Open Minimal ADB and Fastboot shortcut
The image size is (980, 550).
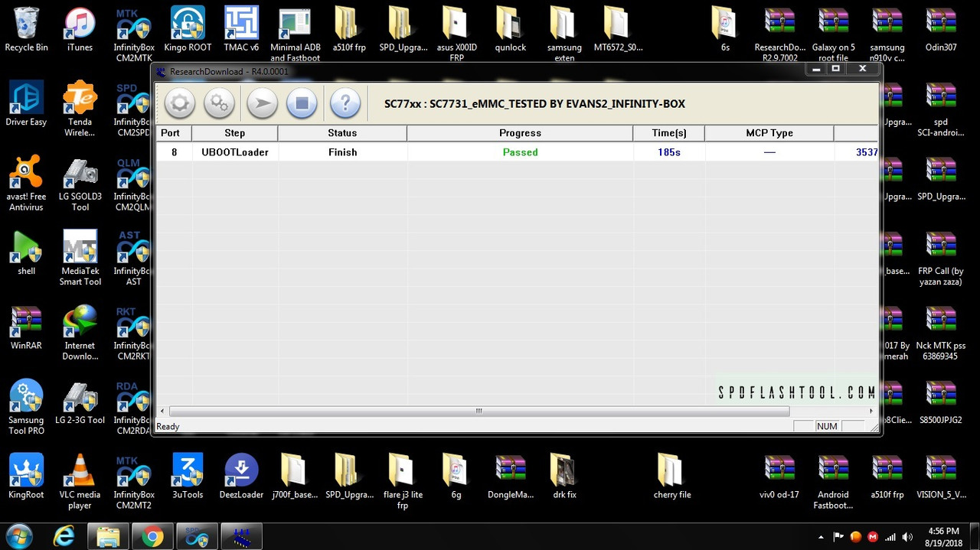click(295, 34)
